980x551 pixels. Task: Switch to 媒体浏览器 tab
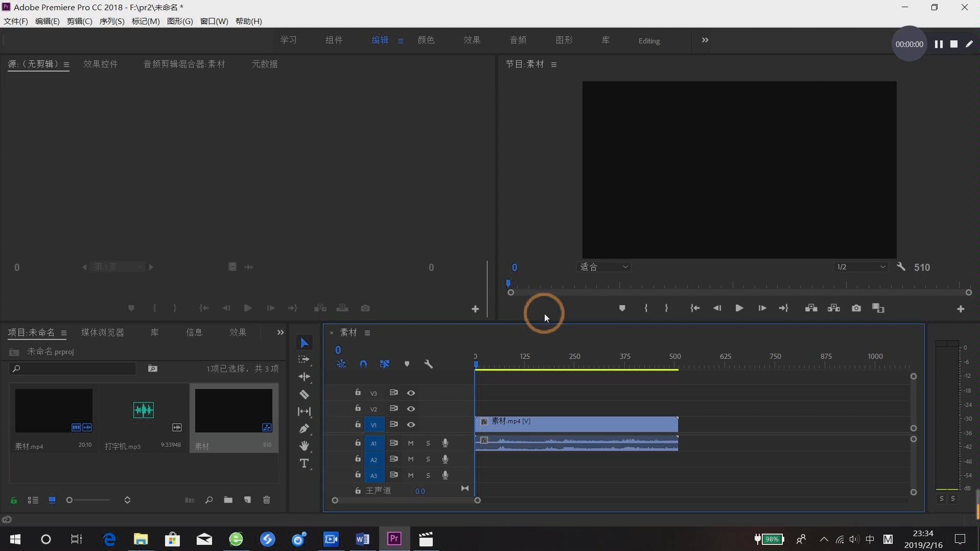pos(103,332)
